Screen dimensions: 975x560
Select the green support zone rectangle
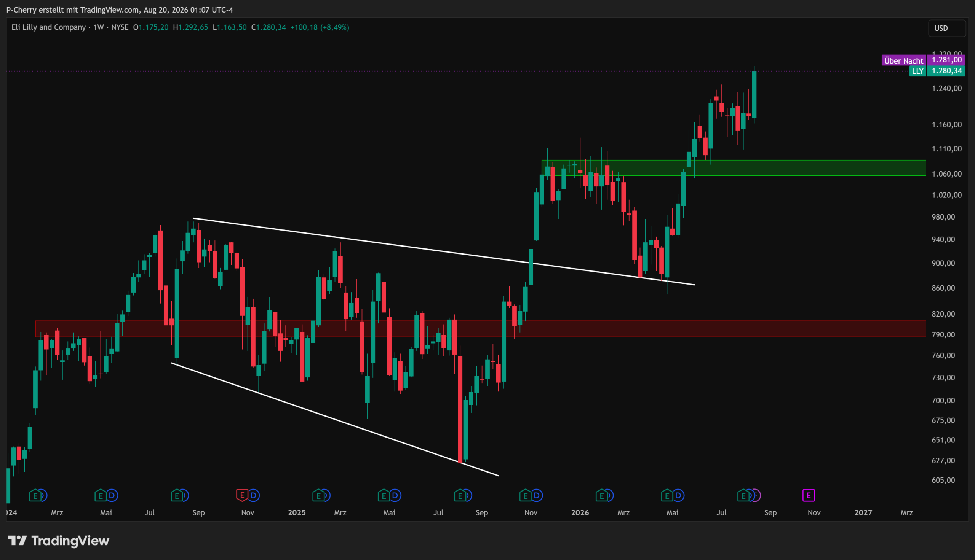734,168
